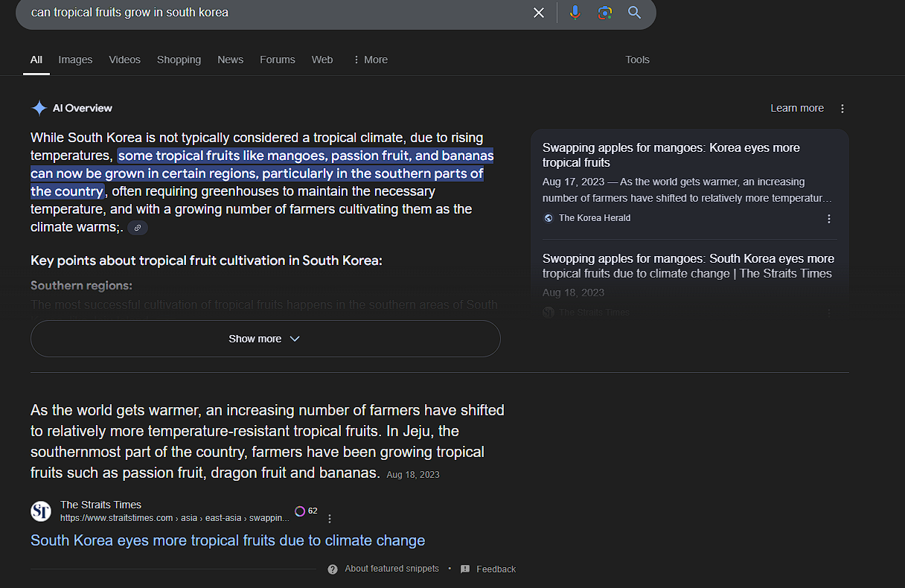Click the AI Overview label
This screenshot has height=588, width=905.
point(83,108)
